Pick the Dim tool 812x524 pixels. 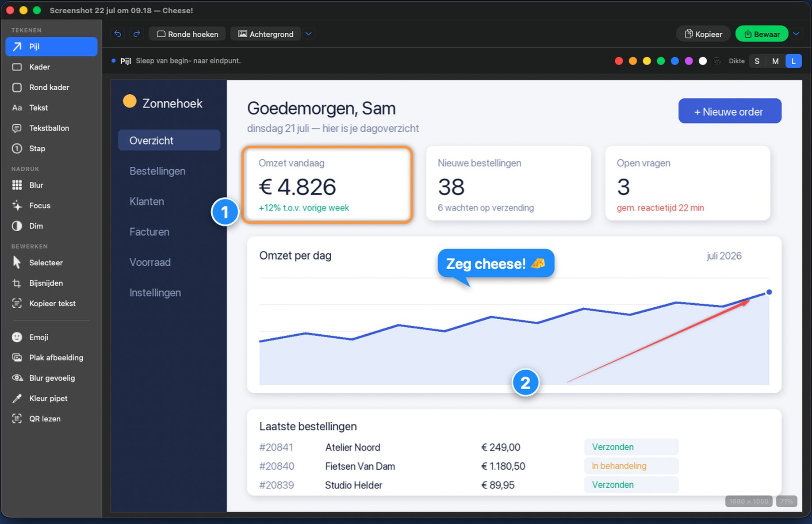tap(51, 226)
